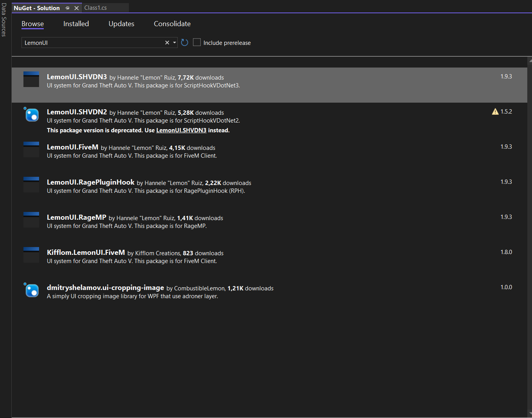Viewport: 532px width, 418px height.
Task: Click the package list vertical scrollbar
Action: click(530, 237)
